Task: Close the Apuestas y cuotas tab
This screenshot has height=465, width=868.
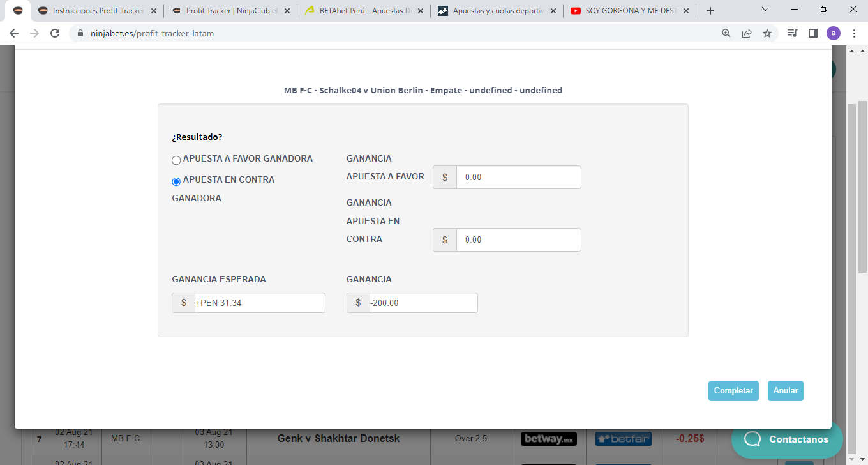Action: [x=553, y=11]
